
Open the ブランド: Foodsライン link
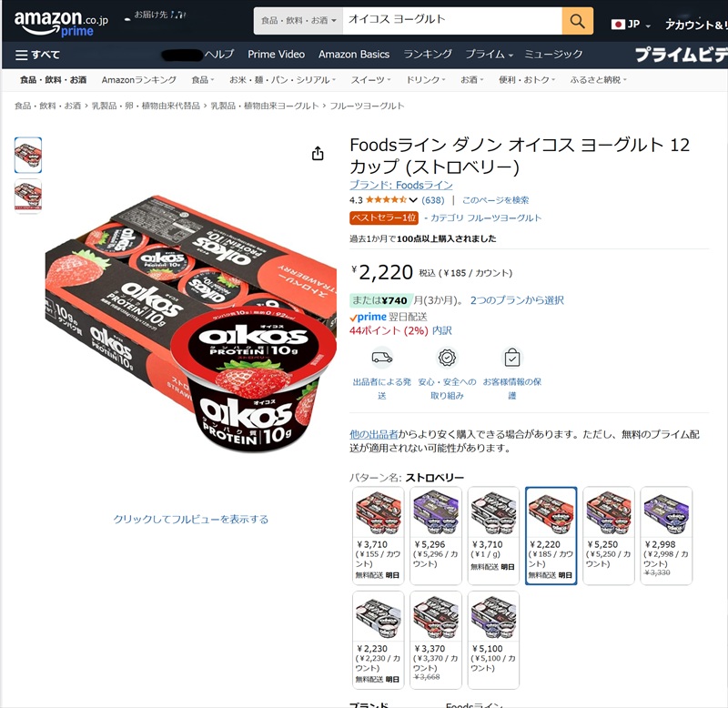pos(401,185)
